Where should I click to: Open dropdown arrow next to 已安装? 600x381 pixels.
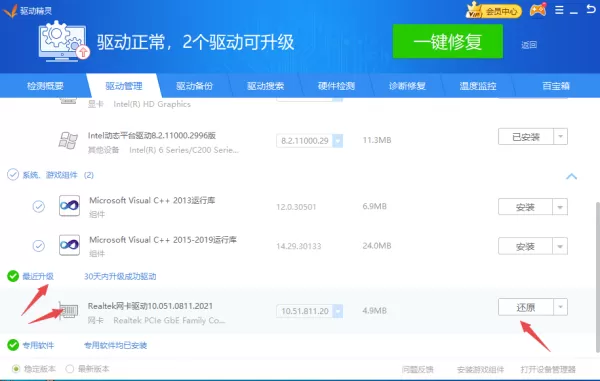pos(561,137)
